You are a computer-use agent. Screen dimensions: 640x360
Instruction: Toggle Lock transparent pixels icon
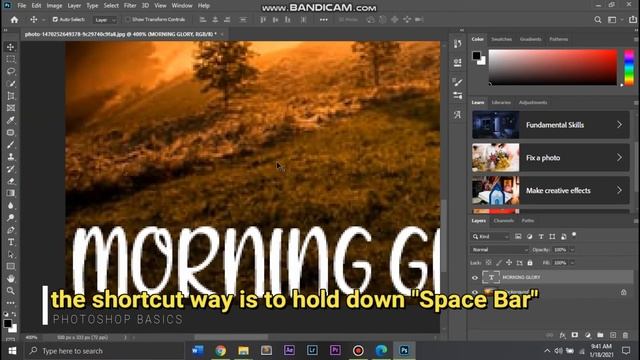488,263
